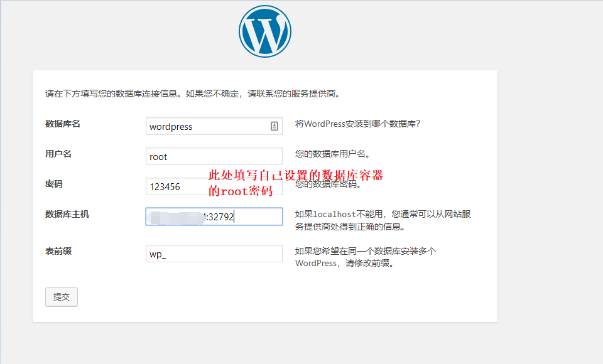603x364 pixels.
Task: Click the 用户名 label
Action: coord(58,154)
